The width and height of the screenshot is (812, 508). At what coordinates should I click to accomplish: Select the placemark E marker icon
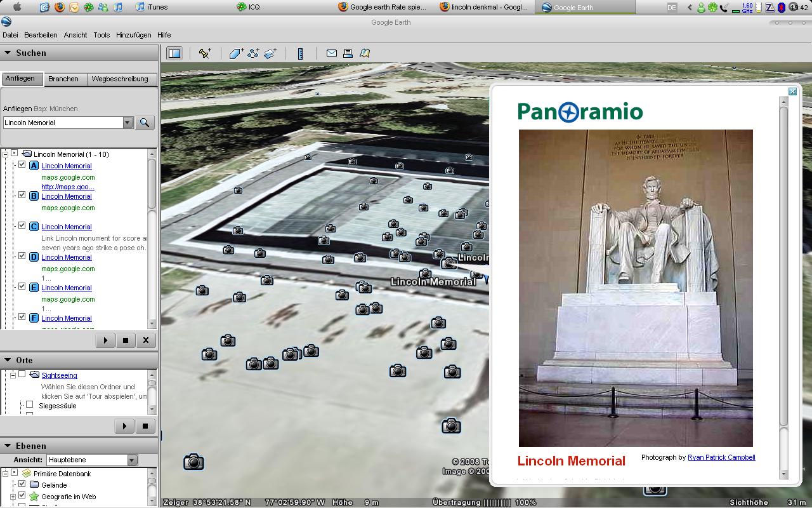point(34,287)
